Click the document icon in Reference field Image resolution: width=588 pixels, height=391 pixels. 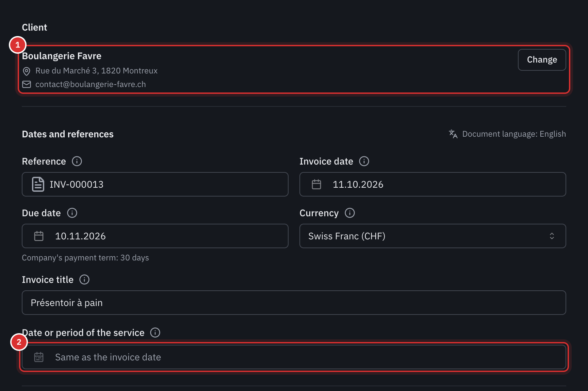[38, 184]
